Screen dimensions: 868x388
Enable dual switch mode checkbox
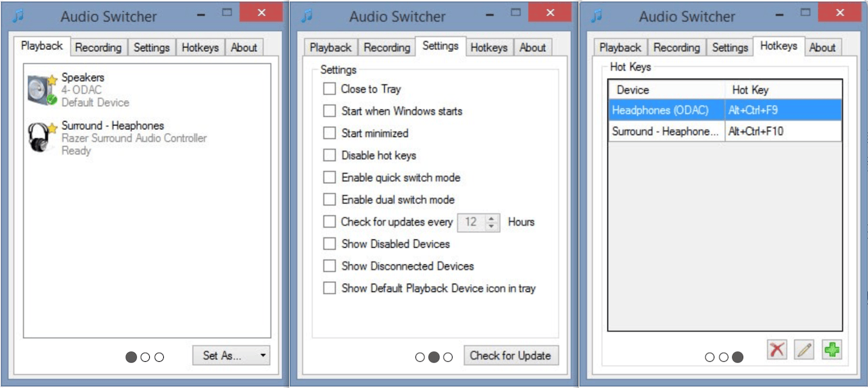click(329, 199)
